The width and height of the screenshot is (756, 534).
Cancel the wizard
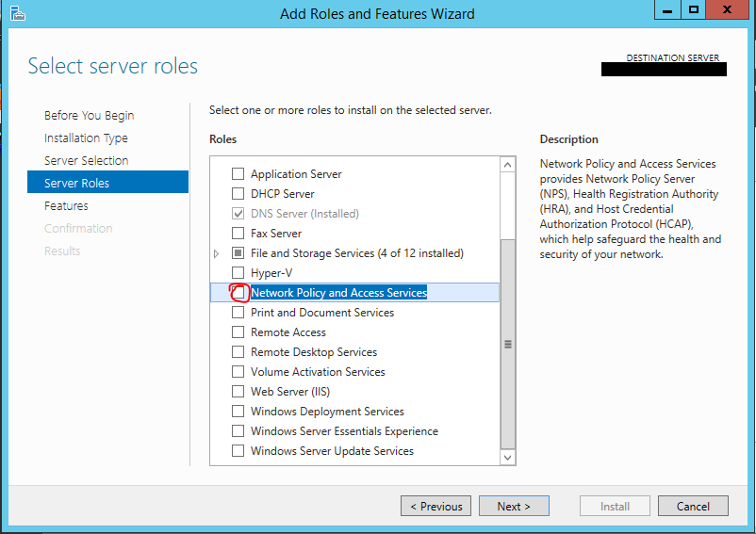tap(693, 506)
